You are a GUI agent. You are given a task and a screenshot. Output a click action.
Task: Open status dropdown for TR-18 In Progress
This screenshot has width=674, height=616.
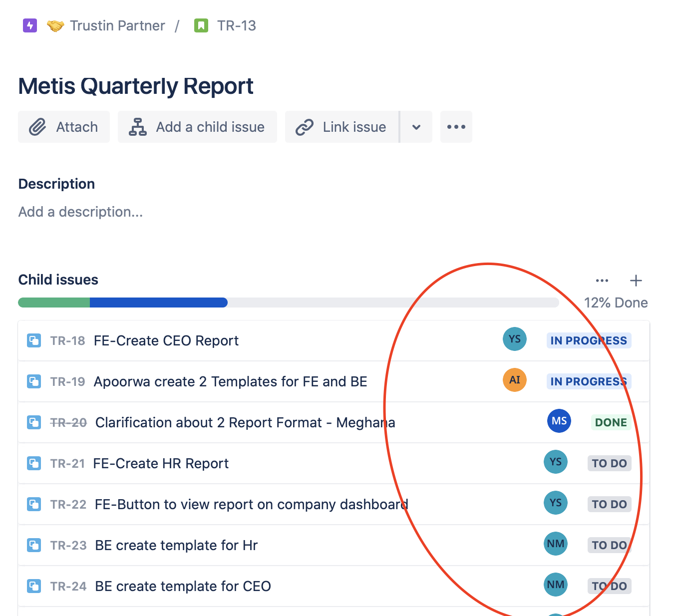click(x=589, y=340)
